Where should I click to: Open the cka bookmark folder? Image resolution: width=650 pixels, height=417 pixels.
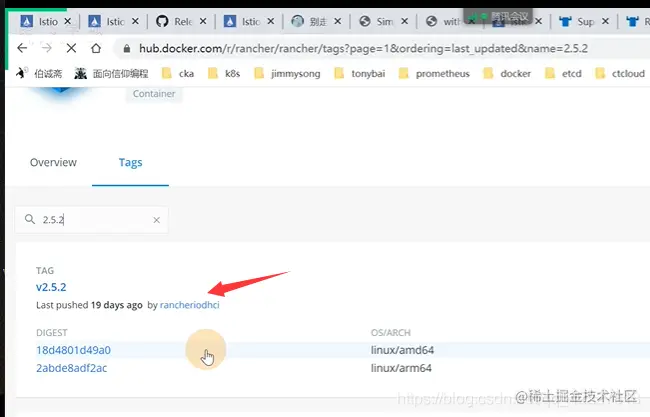[x=178, y=73]
